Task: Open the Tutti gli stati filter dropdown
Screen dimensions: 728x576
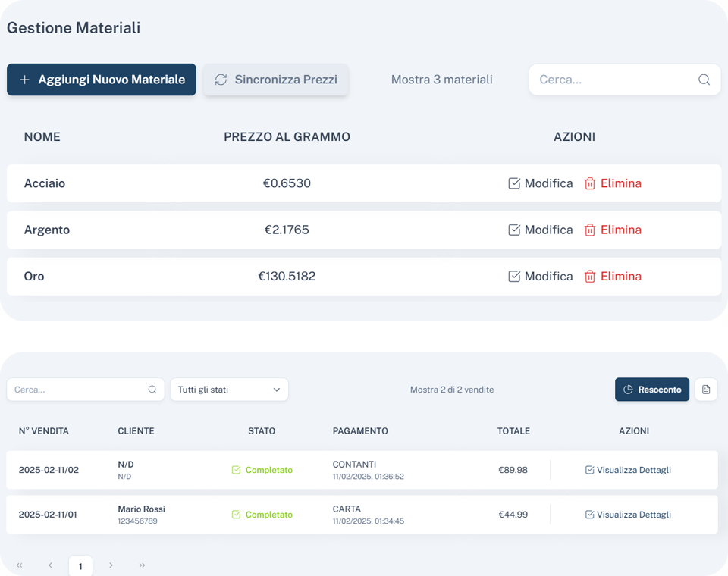Action: 229,389
